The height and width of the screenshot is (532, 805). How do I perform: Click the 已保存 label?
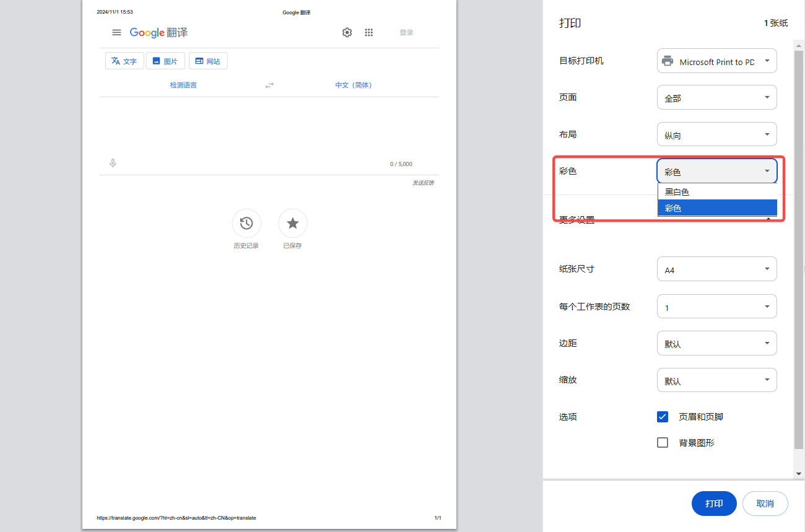pos(293,246)
